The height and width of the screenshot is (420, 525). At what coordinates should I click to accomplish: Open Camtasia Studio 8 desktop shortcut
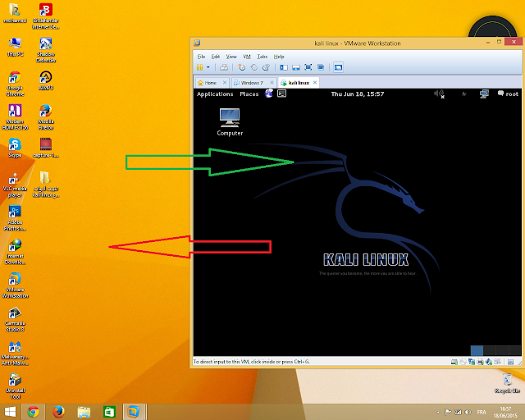[x=15, y=319]
